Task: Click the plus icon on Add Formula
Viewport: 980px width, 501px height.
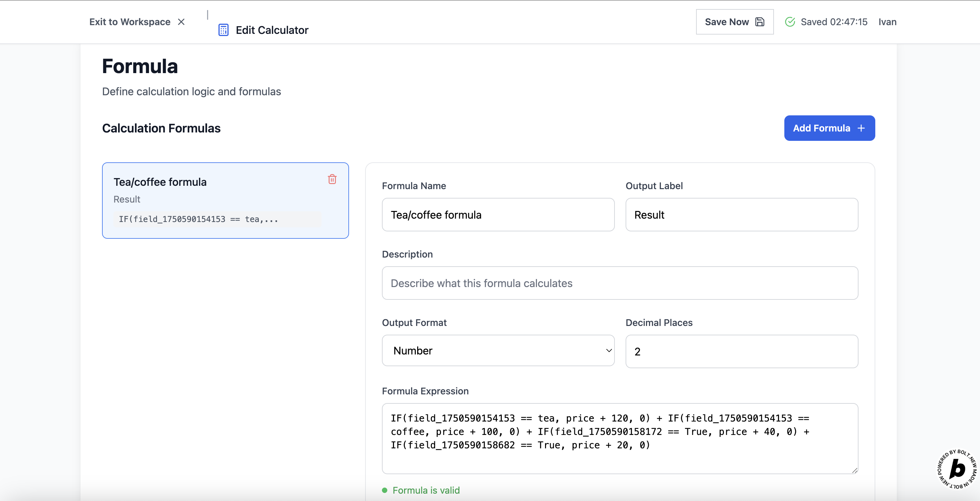Action: point(861,128)
